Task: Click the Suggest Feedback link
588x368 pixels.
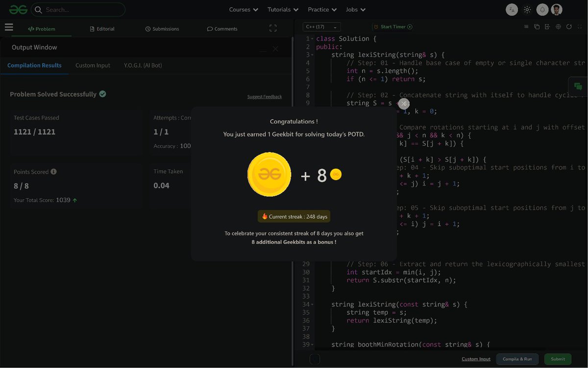Action: [x=265, y=97]
